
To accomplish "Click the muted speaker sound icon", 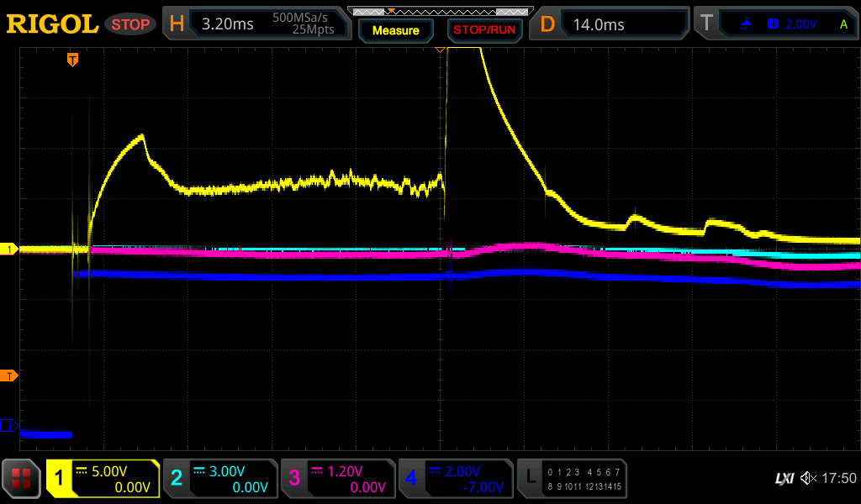I will (807, 479).
